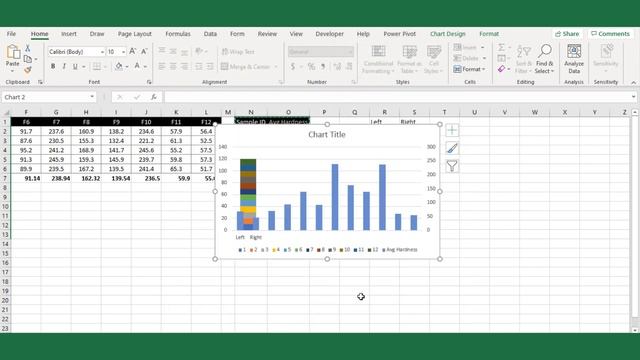Expand the font size dropdown
This screenshot has height=360, width=640.
pyautogui.click(x=123, y=52)
